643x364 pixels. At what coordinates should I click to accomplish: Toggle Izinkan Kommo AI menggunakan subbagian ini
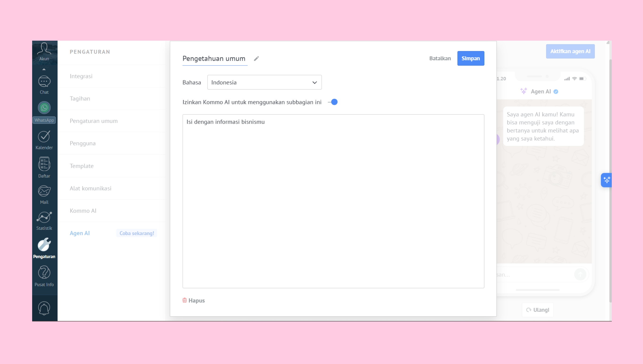[x=333, y=102]
